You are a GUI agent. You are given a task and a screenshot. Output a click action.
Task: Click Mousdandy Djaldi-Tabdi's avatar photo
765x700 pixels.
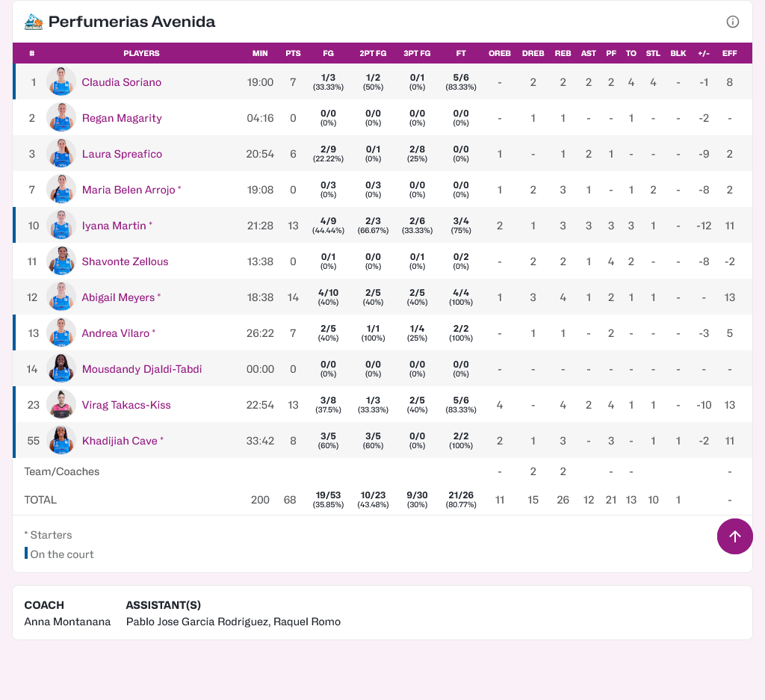pos(61,369)
